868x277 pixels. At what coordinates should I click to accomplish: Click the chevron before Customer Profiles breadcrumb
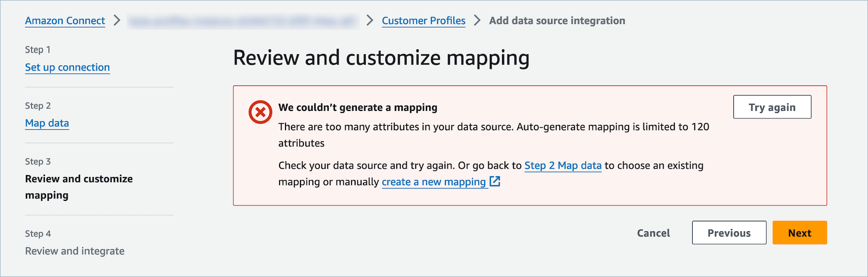pyautogui.click(x=369, y=20)
